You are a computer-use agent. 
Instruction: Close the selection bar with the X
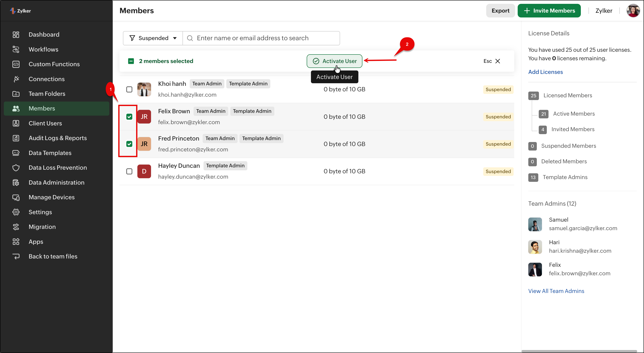(x=498, y=61)
